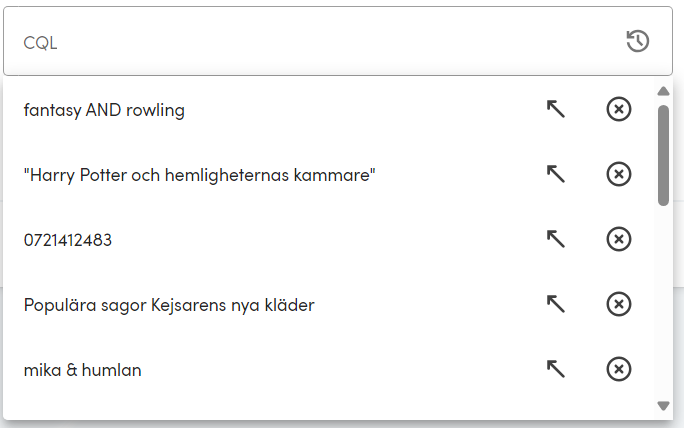Choose the "Harry Potter och hemligheternas kammare" suggestion
684x428 pixels.
pos(199,175)
